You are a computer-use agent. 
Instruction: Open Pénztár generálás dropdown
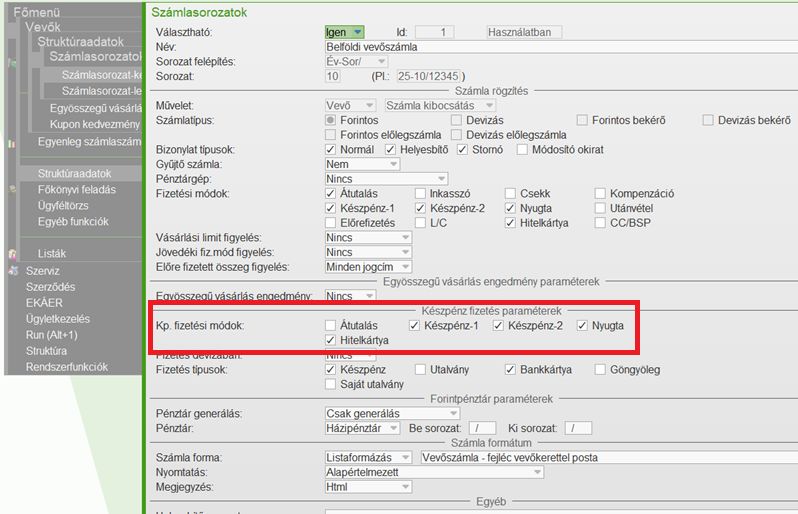[x=392, y=414]
